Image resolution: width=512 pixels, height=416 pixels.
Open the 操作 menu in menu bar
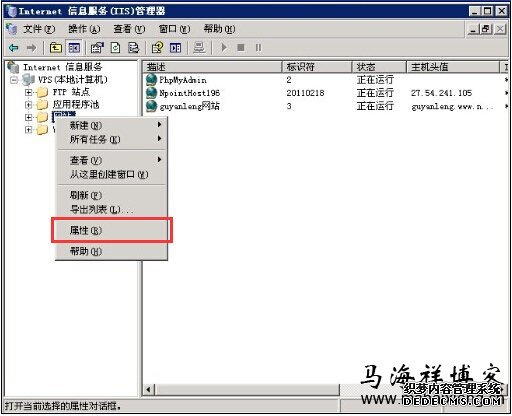[84, 29]
